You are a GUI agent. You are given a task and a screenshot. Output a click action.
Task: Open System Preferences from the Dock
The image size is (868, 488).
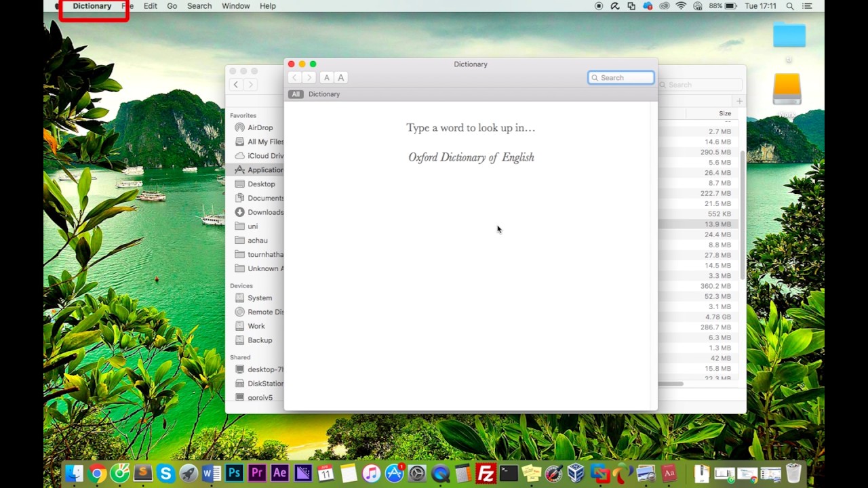tap(417, 473)
